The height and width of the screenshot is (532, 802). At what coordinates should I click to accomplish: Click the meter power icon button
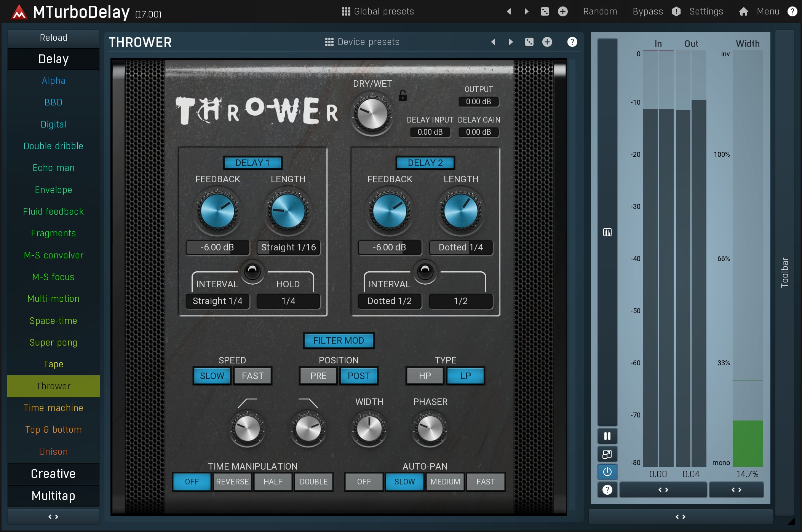[x=607, y=472]
